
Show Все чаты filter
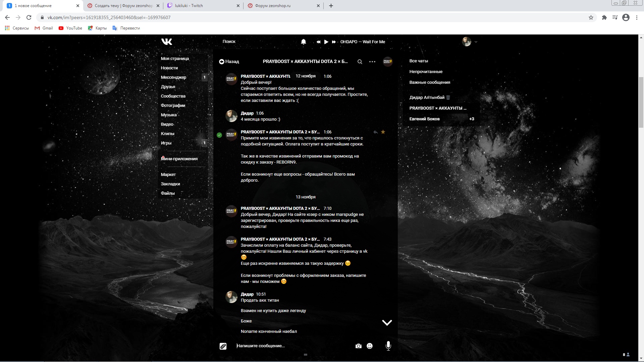(419, 61)
